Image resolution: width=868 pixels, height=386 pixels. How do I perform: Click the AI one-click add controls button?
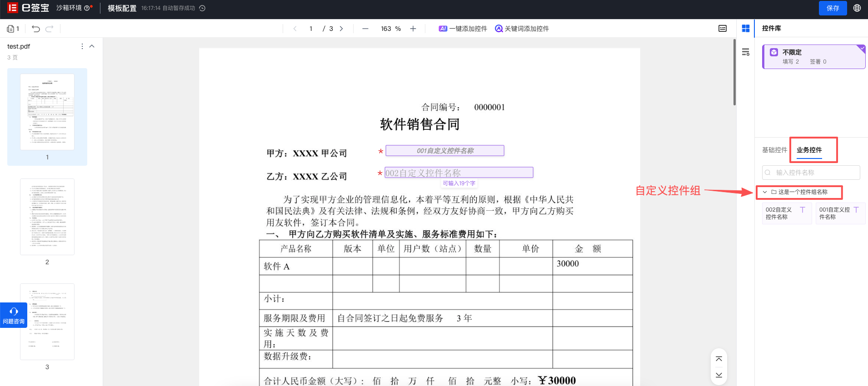463,29
